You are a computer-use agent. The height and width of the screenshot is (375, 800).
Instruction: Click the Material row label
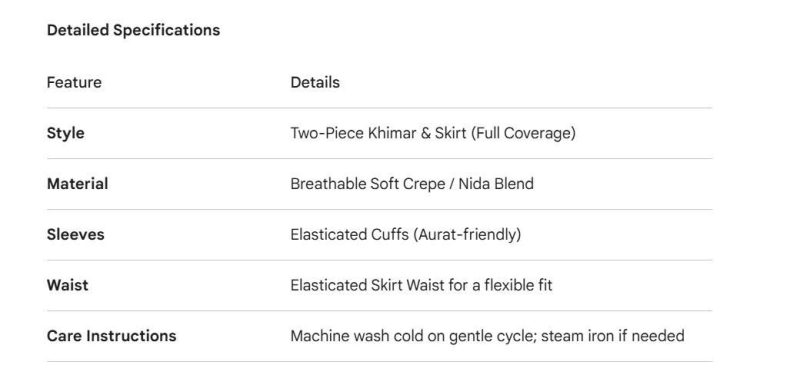coord(77,184)
